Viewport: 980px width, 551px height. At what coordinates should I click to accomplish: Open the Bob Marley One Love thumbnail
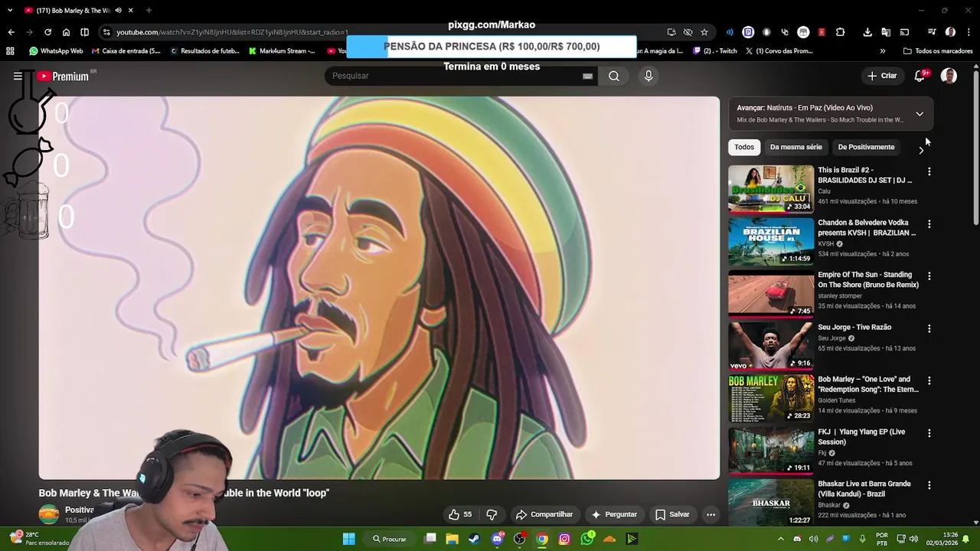click(771, 398)
